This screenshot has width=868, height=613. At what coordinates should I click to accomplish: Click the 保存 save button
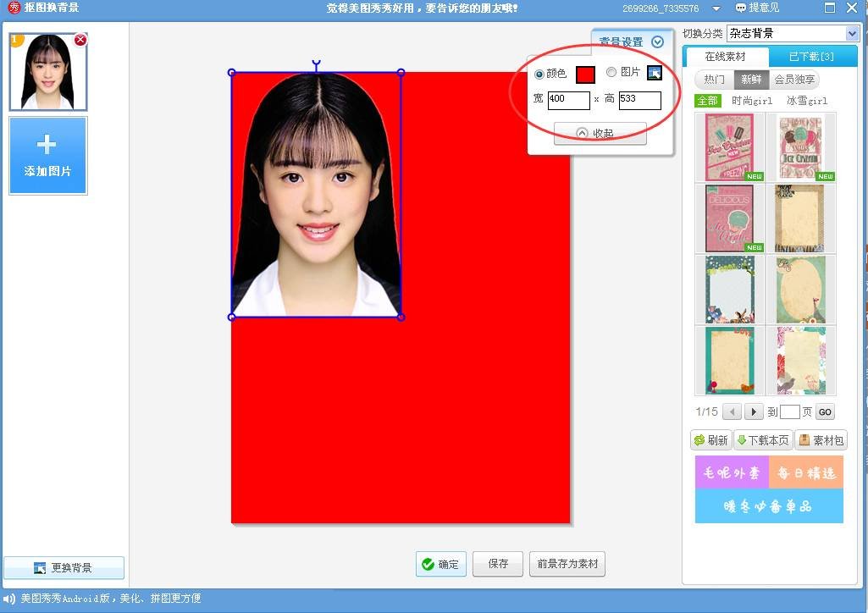click(x=497, y=564)
